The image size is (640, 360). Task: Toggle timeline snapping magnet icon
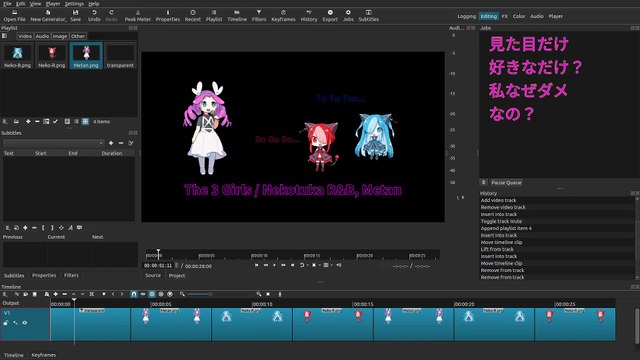click(133, 294)
